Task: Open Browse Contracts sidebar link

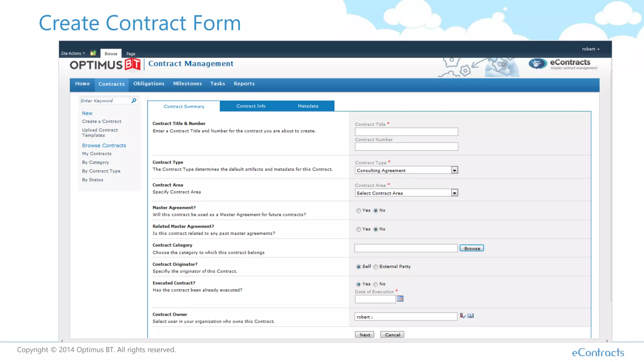Action: coord(104,145)
